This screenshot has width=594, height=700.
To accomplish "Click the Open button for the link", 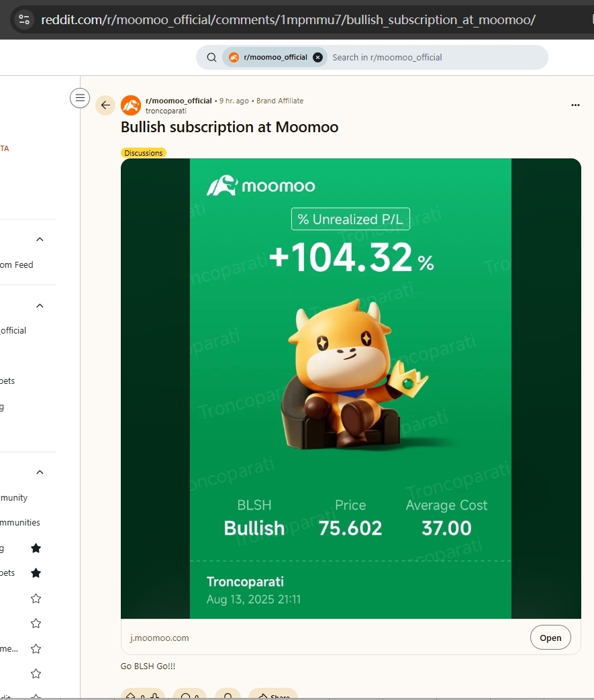I will tap(550, 638).
